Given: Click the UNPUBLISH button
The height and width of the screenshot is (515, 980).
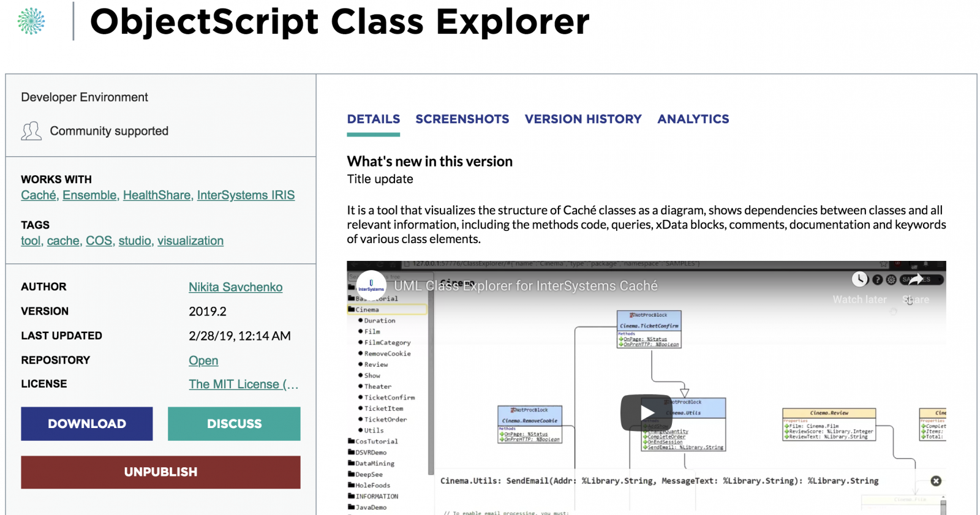Looking at the screenshot, I should (160, 472).
